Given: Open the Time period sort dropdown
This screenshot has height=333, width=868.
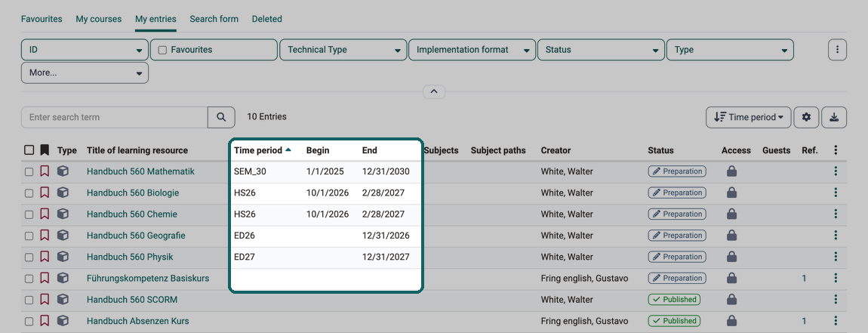Looking at the screenshot, I should pyautogui.click(x=749, y=118).
